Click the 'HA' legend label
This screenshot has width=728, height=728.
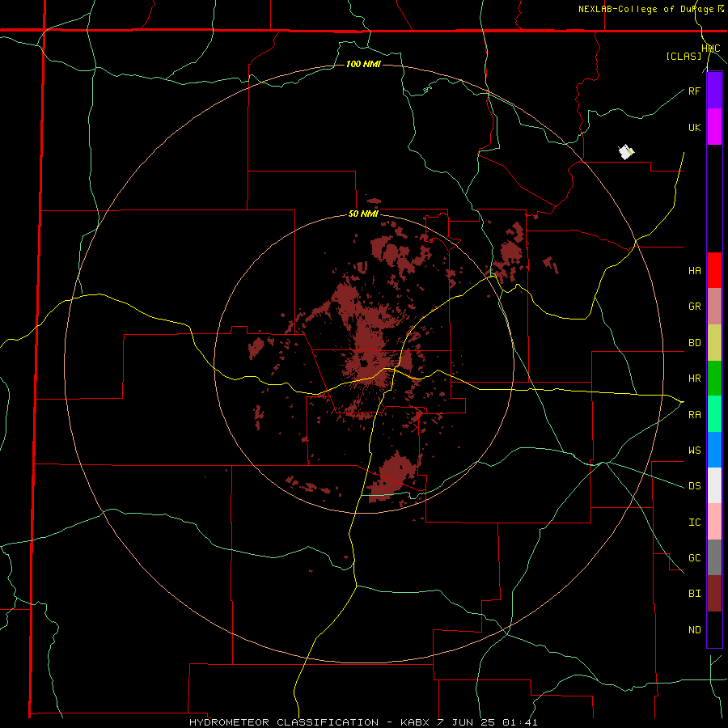pos(694,270)
